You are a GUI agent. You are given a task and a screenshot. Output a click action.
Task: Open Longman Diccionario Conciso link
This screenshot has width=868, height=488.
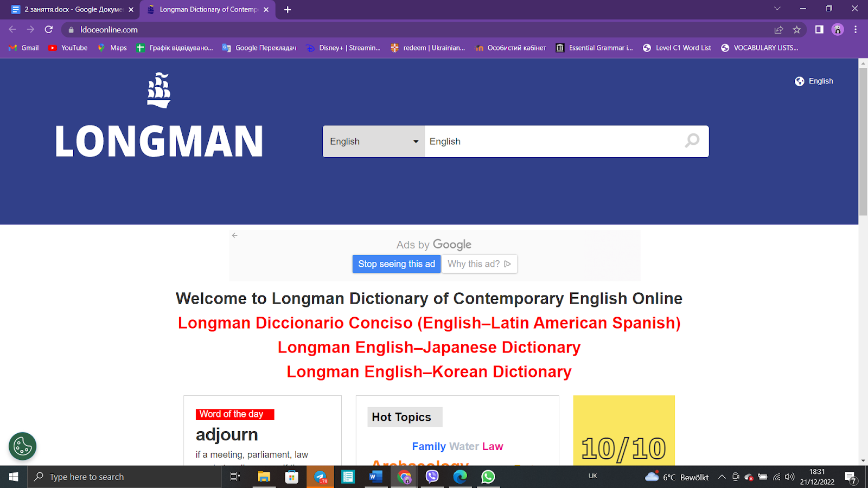click(x=429, y=323)
